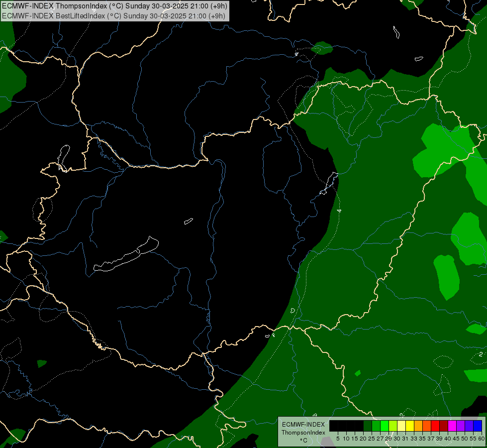Click the legend tick value '50'
487x448 pixels.
465,439
